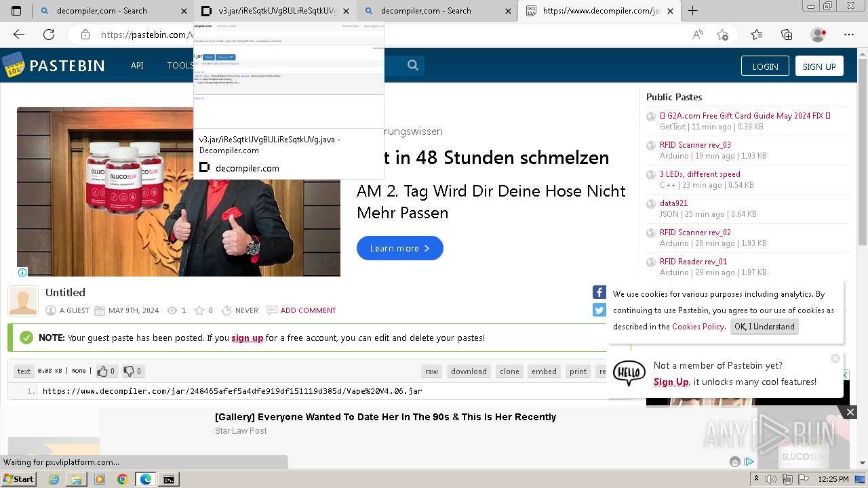Reload the page with the refresh icon
Screen dimensions: 868x488
tap(49, 35)
